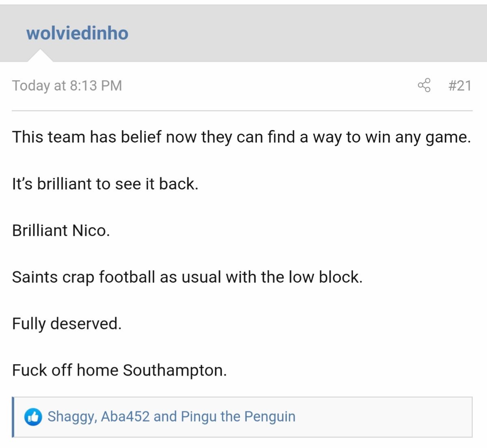Open Aba452's profile from the reactions
The width and height of the screenshot is (487, 448).
tap(125, 417)
